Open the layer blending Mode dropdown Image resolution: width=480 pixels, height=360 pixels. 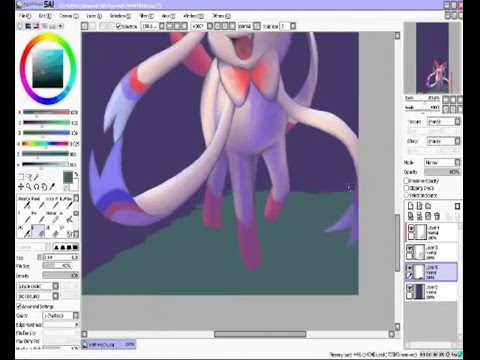point(442,162)
